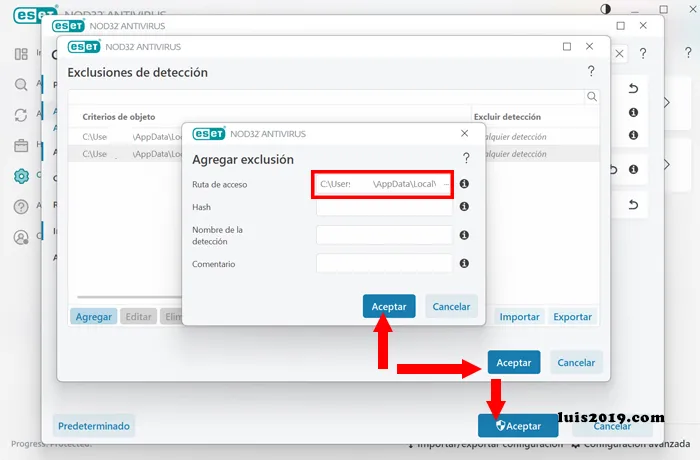Open Setup gear icon in sidebar
700x460 pixels.
click(x=21, y=176)
